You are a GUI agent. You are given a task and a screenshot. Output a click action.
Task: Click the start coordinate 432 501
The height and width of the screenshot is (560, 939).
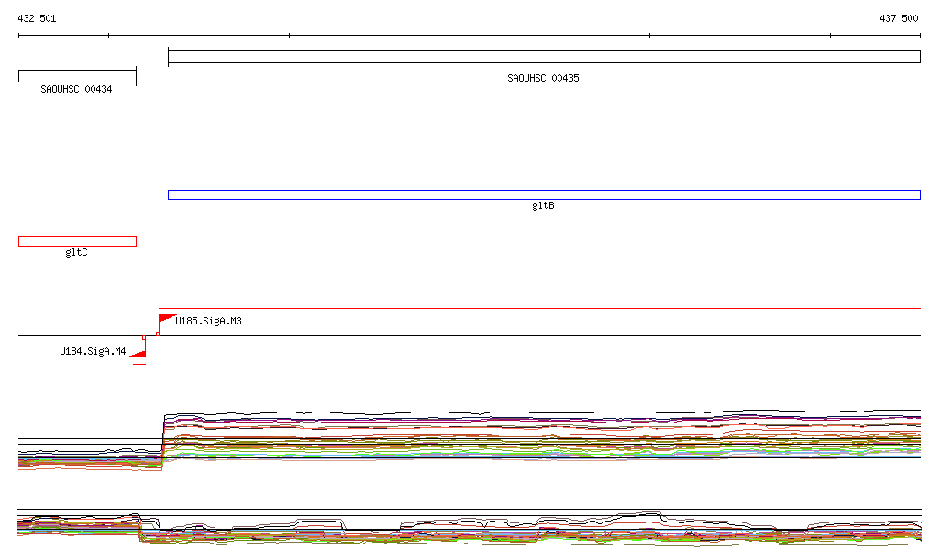[38, 18]
